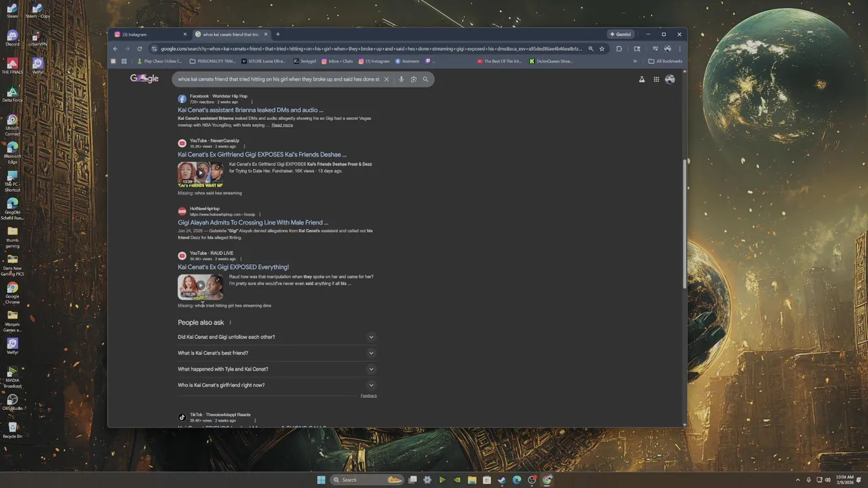Open the Restream bookmark
The image size is (868, 488).
407,61
